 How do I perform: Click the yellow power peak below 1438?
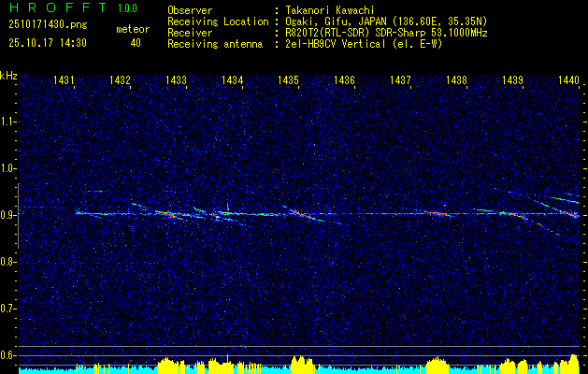[x=437, y=363]
